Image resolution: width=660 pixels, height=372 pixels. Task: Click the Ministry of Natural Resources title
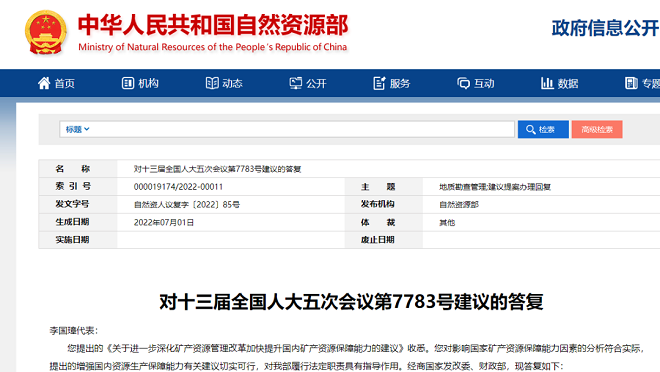tap(213, 32)
